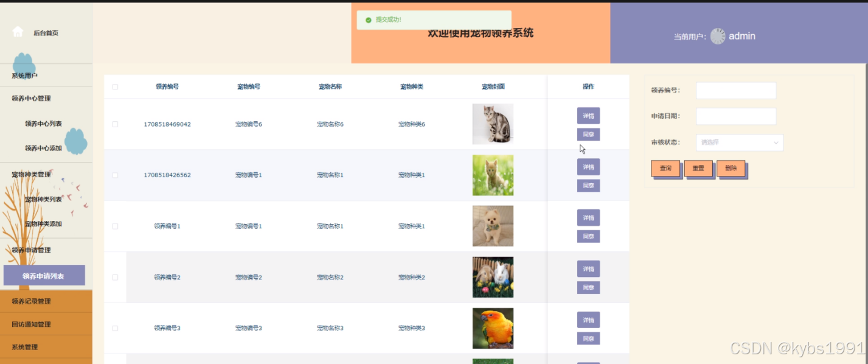Check the box for row 1708518426562
The height and width of the screenshot is (364, 868).
(115, 175)
